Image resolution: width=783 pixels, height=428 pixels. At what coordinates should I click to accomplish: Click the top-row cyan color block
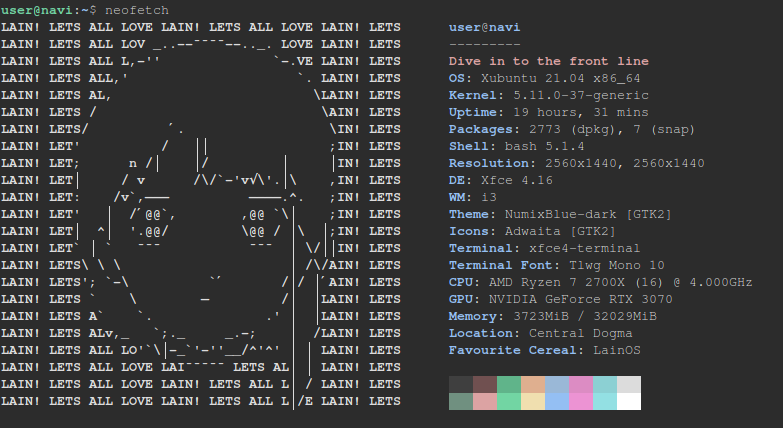[x=605, y=385]
